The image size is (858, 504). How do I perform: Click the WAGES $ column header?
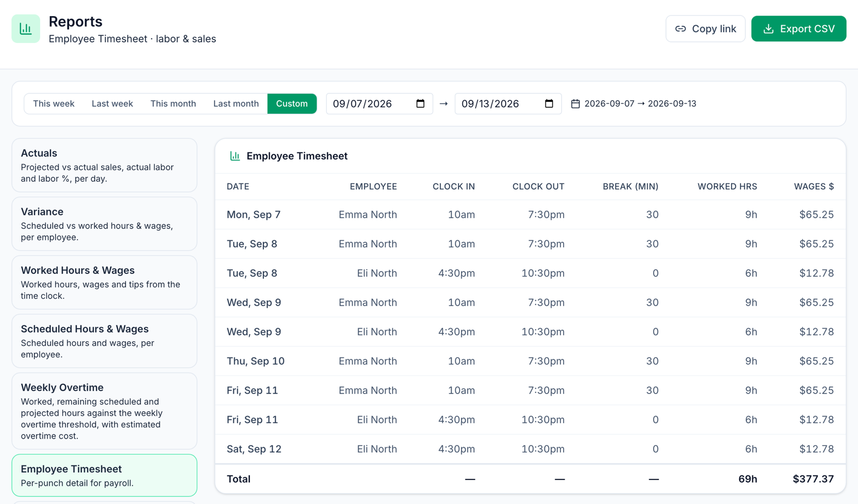point(814,187)
